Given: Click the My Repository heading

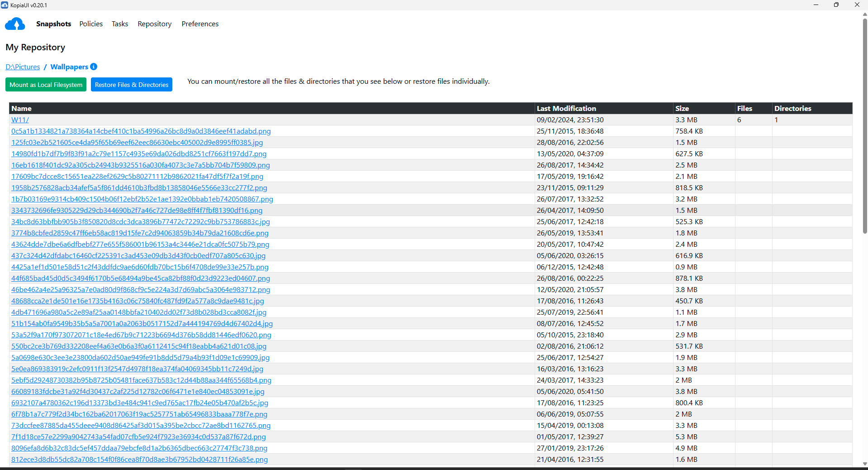Looking at the screenshot, I should pyautogui.click(x=35, y=47).
